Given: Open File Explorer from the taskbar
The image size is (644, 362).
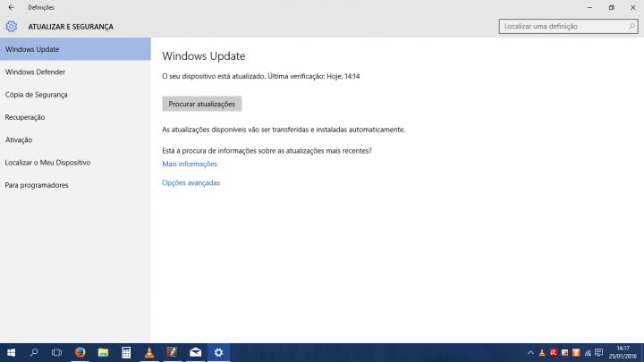Looking at the screenshot, I should 103,352.
